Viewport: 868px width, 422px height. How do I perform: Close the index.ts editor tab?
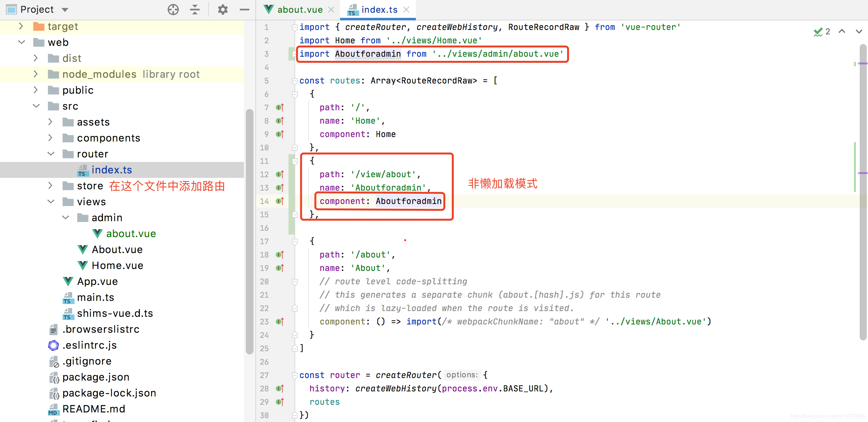point(407,10)
